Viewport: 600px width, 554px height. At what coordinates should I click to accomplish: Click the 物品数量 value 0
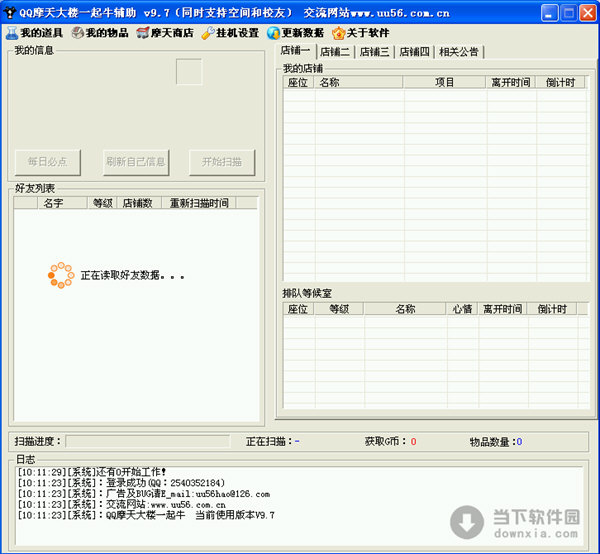519,442
